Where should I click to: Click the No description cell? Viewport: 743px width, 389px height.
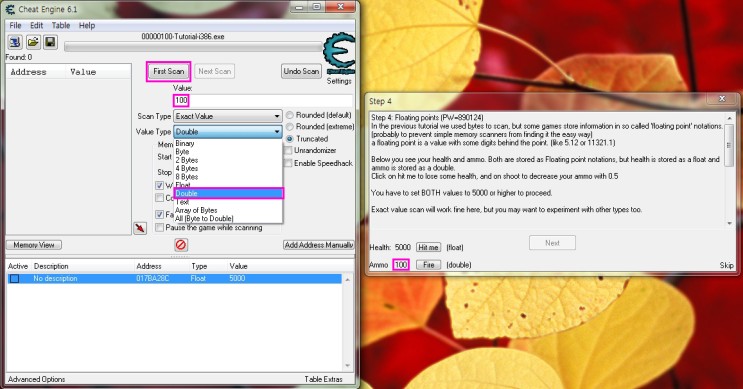point(55,279)
